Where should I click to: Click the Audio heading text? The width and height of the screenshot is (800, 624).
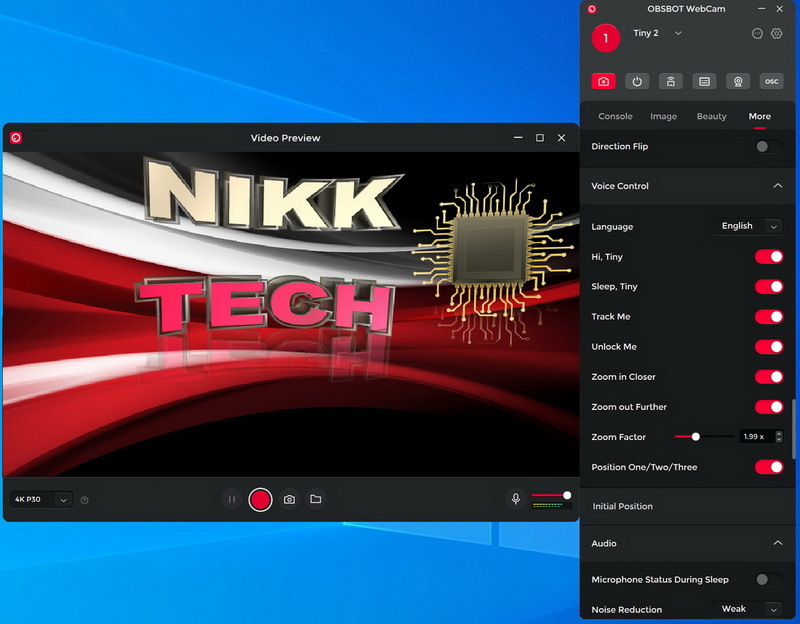pyautogui.click(x=604, y=543)
